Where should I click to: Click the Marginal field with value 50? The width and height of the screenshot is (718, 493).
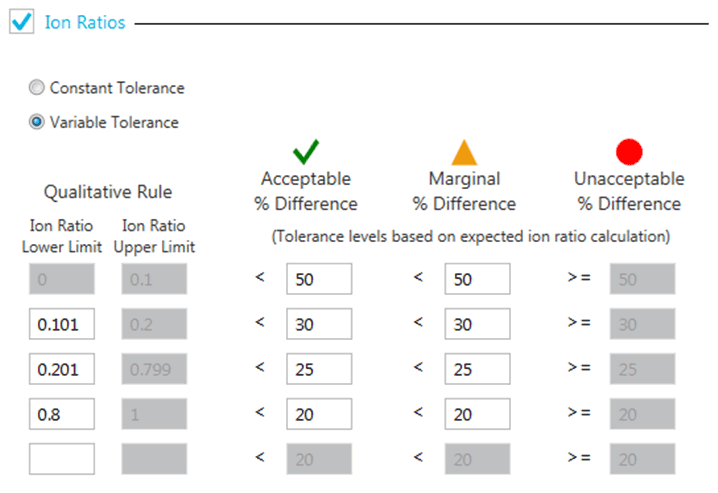[477, 279]
